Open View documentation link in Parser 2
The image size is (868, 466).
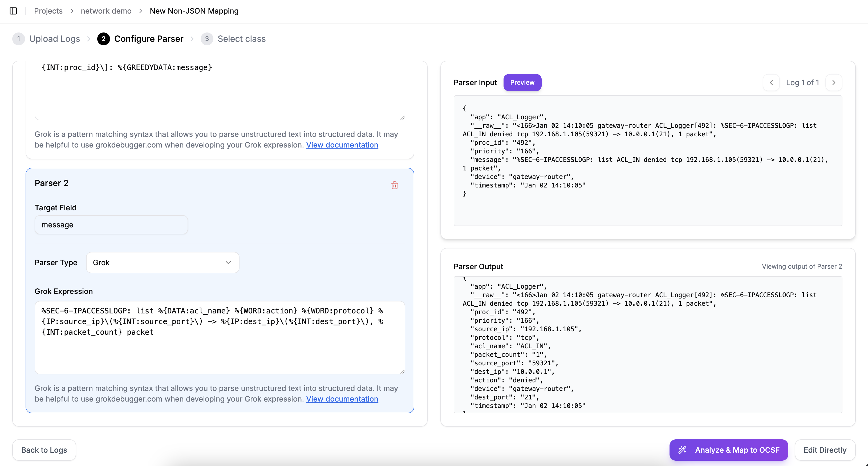(342, 399)
